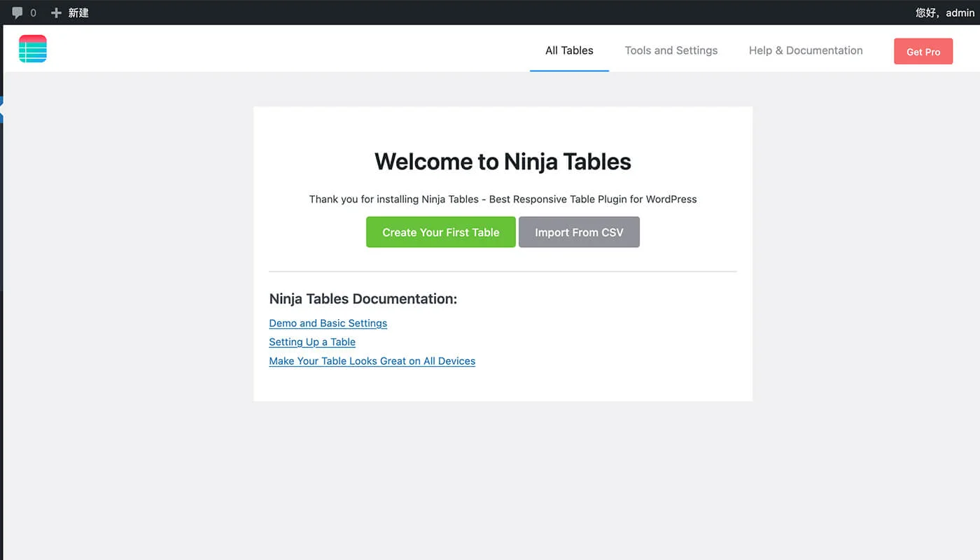Click the Thank you for installing text
This screenshot has height=560, width=980.
pyautogui.click(x=503, y=199)
